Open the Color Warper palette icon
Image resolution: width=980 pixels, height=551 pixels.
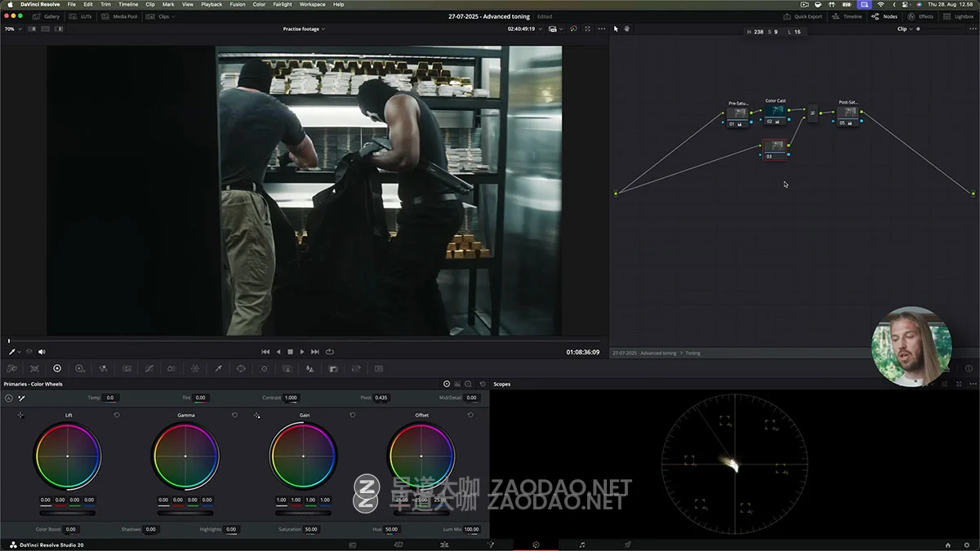(x=195, y=369)
